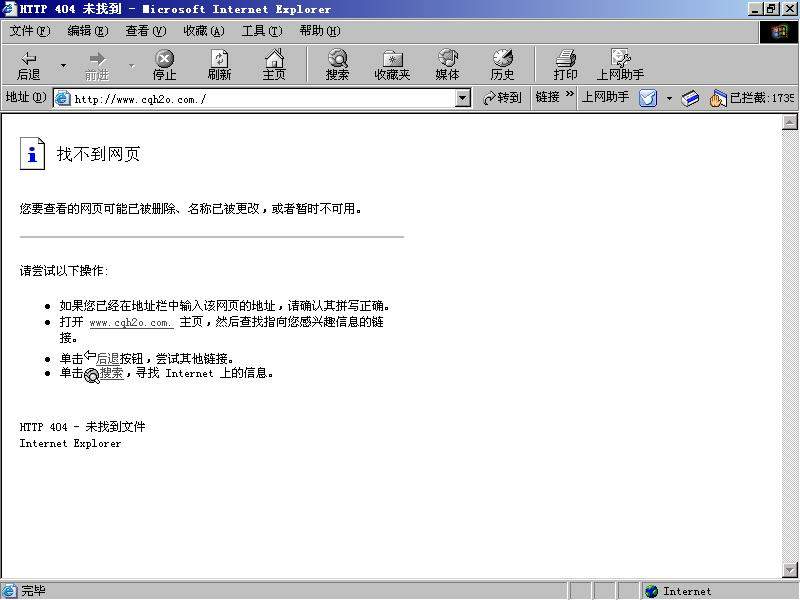Click the HTTP 404 - 未找到文件 text

tap(82, 427)
